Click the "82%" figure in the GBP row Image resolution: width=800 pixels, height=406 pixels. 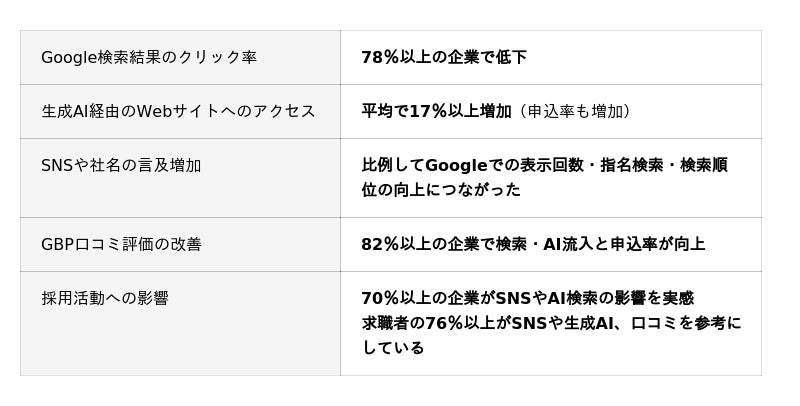point(380,244)
